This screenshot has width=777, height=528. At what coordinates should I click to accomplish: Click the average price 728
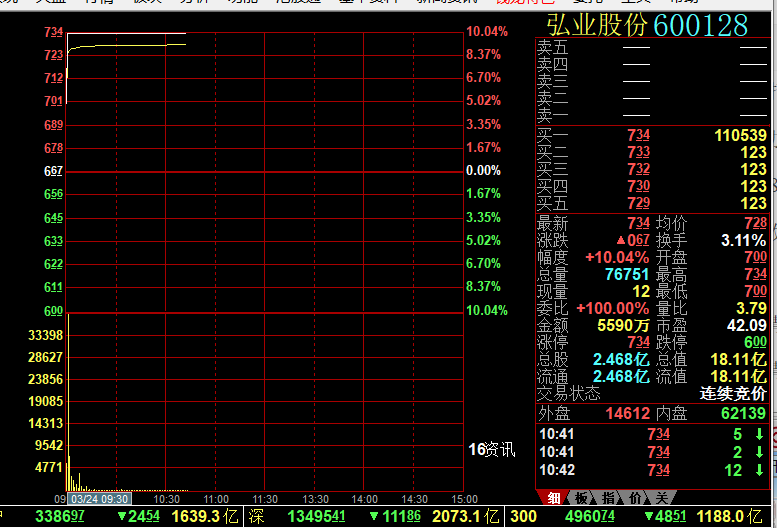(x=755, y=223)
